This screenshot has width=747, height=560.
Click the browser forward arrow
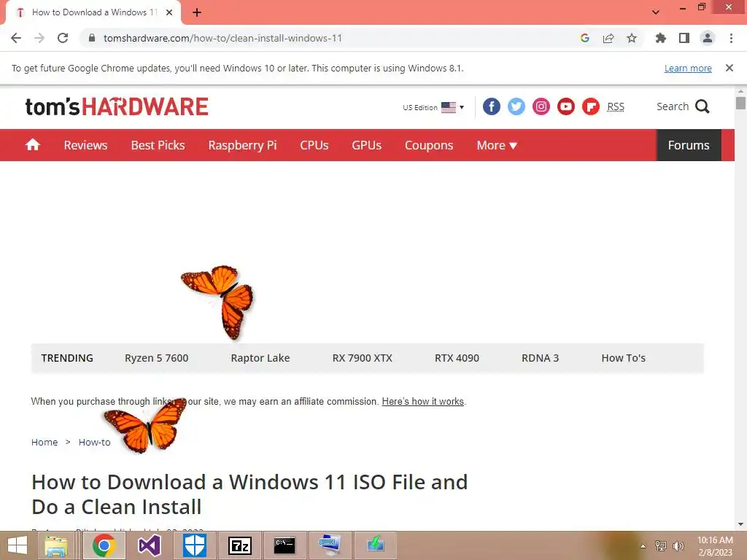39,38
